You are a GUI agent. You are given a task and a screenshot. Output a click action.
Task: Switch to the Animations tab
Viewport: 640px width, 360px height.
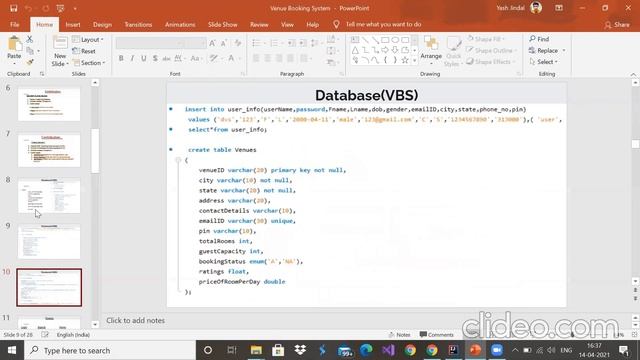point(180,24)
